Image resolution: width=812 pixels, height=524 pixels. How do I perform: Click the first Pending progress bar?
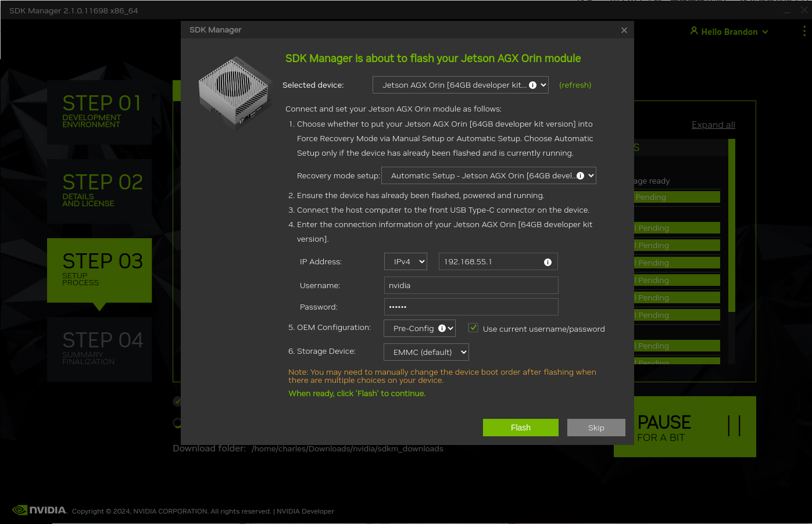[x=677, y=197]
